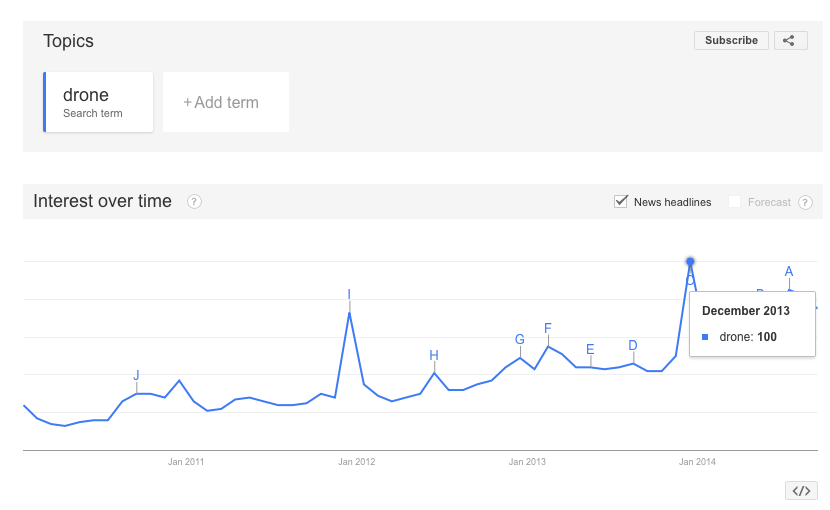Click the Add term box

pos(226,102)
